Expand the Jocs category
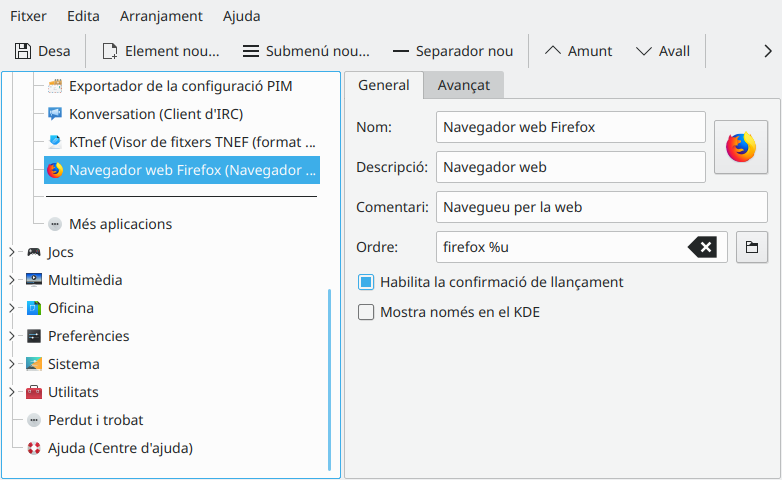Screen dimensions: 782x480 point(12,252)
